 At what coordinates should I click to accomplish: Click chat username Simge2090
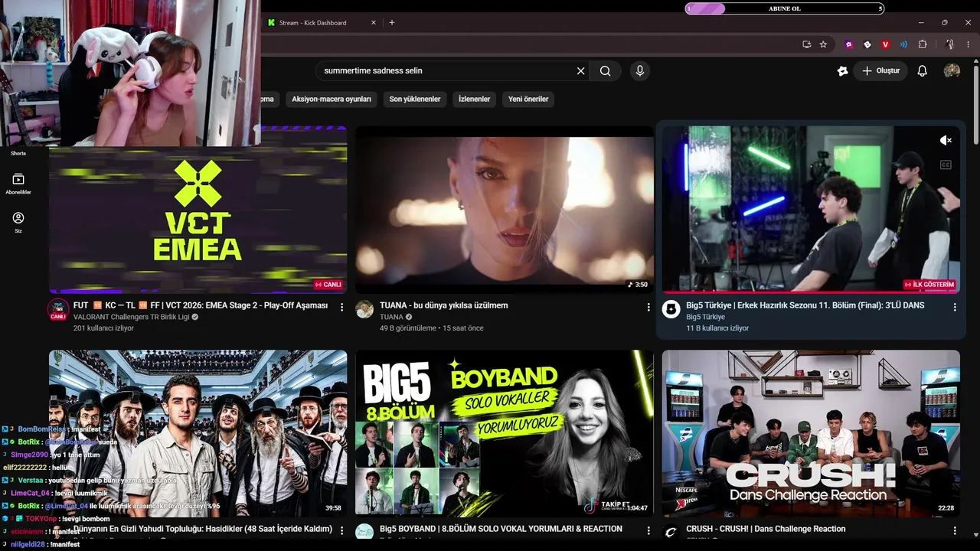pos(29,455)
